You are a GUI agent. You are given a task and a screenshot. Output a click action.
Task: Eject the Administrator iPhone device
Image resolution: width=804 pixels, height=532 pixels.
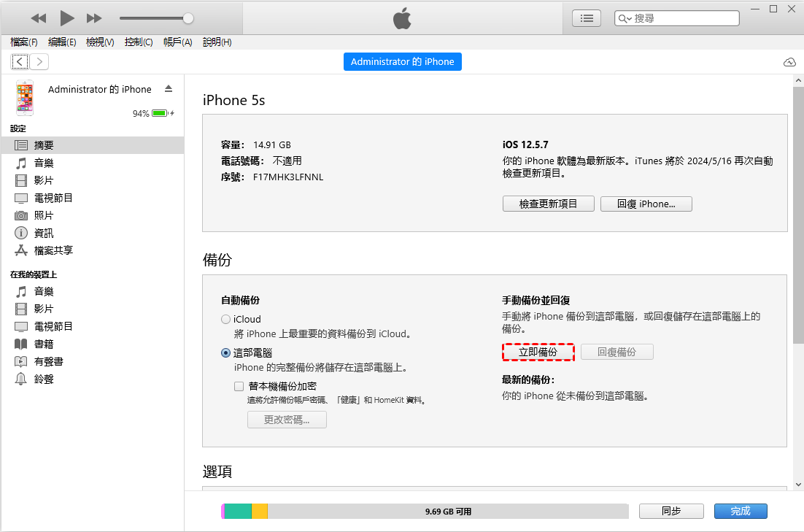coord(169,89)
